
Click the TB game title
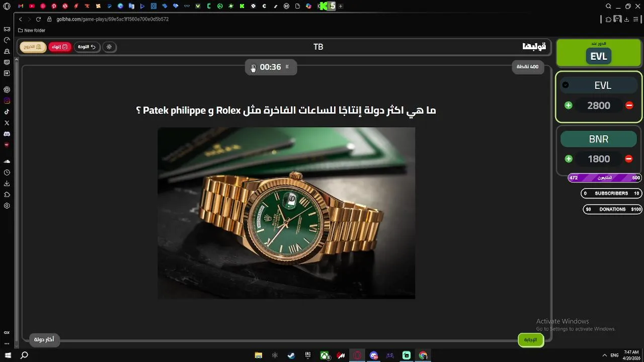pyautogui.click(x=318, y=47)
